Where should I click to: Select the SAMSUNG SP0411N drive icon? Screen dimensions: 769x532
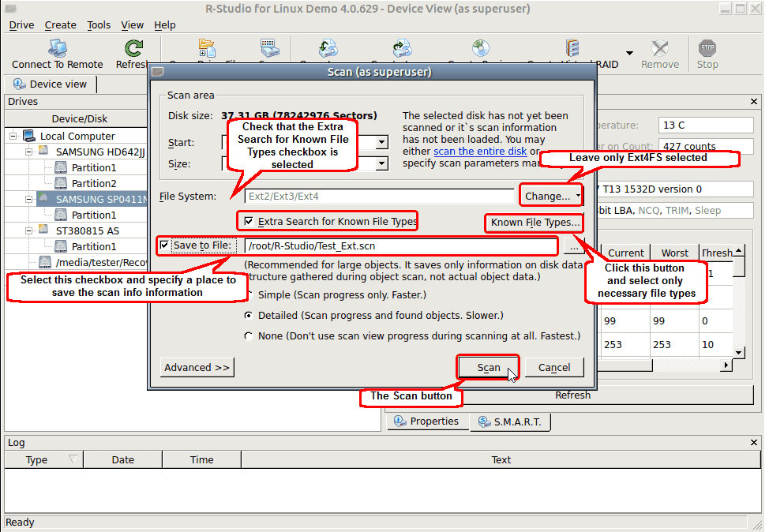(x=43, y=198)
